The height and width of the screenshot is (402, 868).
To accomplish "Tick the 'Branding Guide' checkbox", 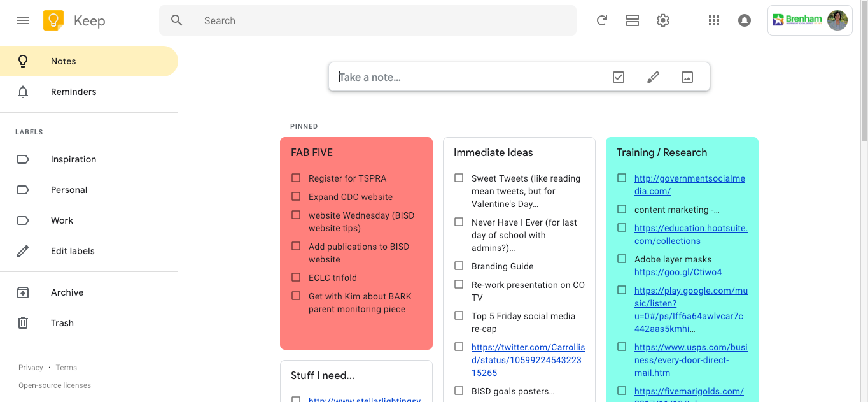I will coord(459,266).
